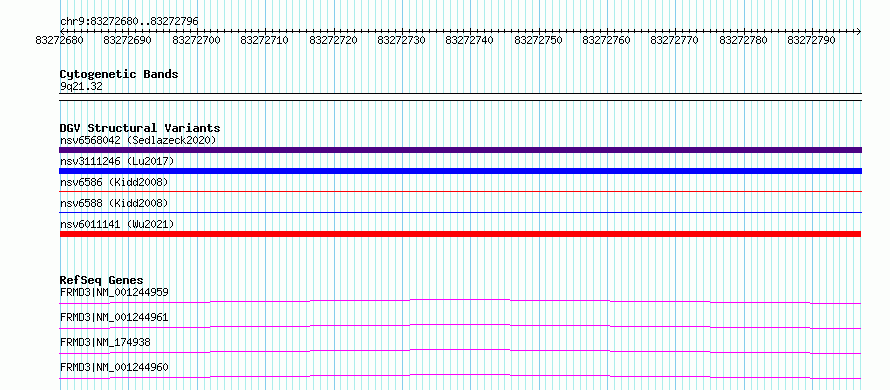Open variant nsv6568042 (Sedlazeck2020) label
The image size is (890, 390).
(x=138, y=140)
